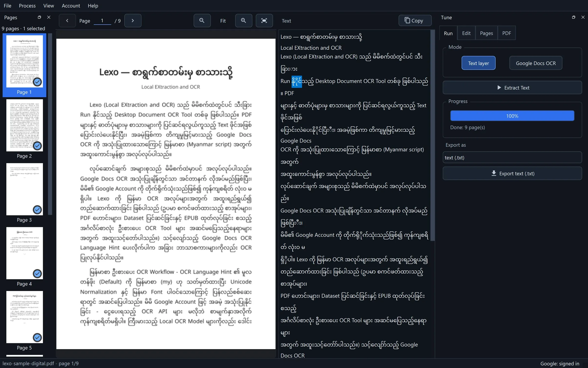Toggle selection checkmark on Page 5
This screenshot has height=368, width=588.
37,338
